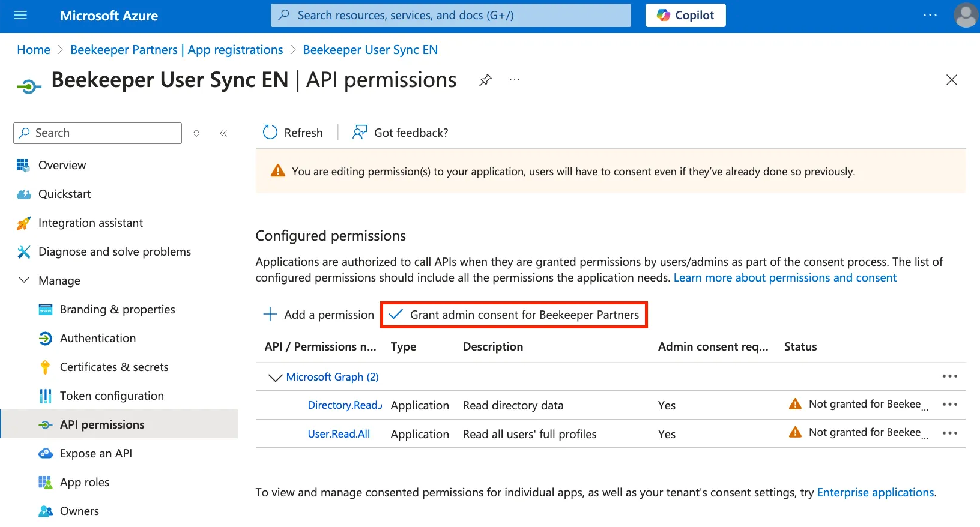Open the User.Read.All permission link
The width and height of the screenshot is (980, 527).
coord(339,434)
